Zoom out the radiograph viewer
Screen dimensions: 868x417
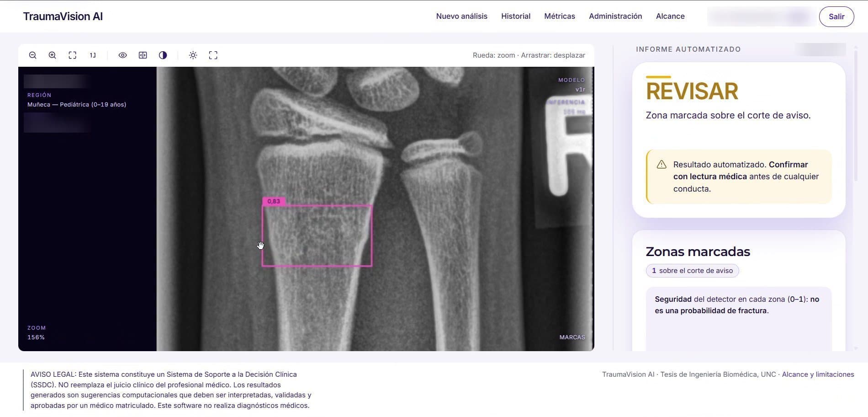tap(32, 55)
